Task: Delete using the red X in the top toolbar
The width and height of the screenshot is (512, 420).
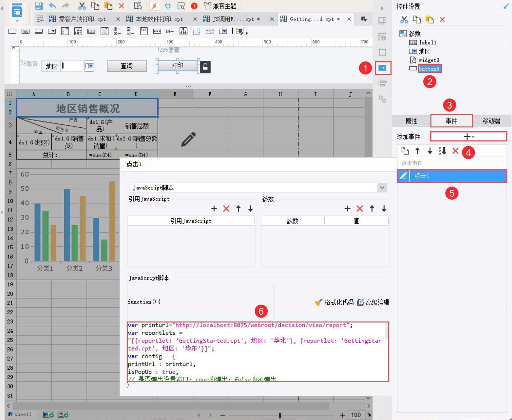Action: pos(122,6)
